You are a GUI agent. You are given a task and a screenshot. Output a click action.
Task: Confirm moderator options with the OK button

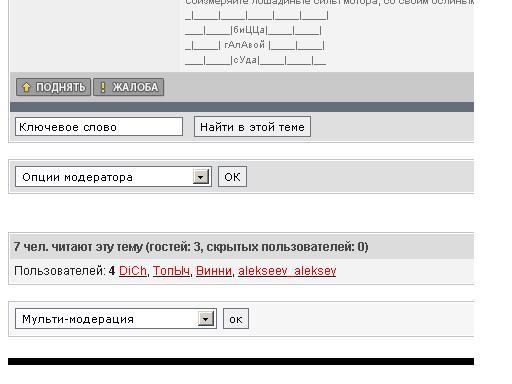(232, 177)
